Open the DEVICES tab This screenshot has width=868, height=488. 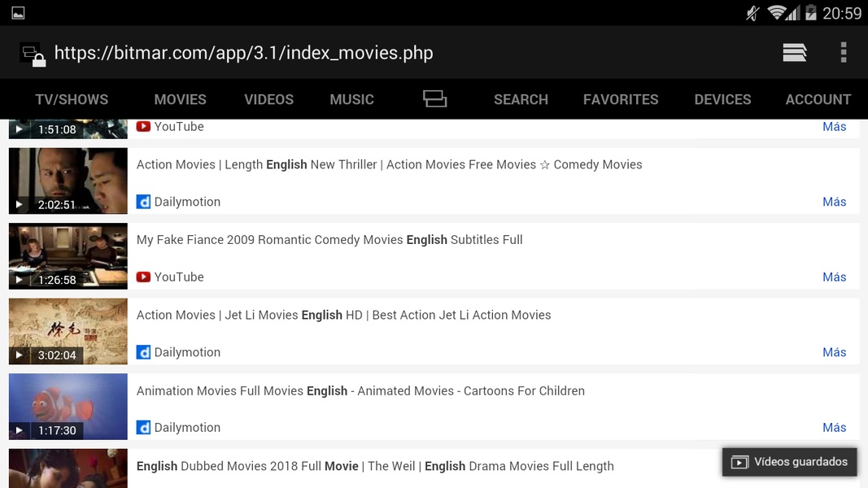722,99
